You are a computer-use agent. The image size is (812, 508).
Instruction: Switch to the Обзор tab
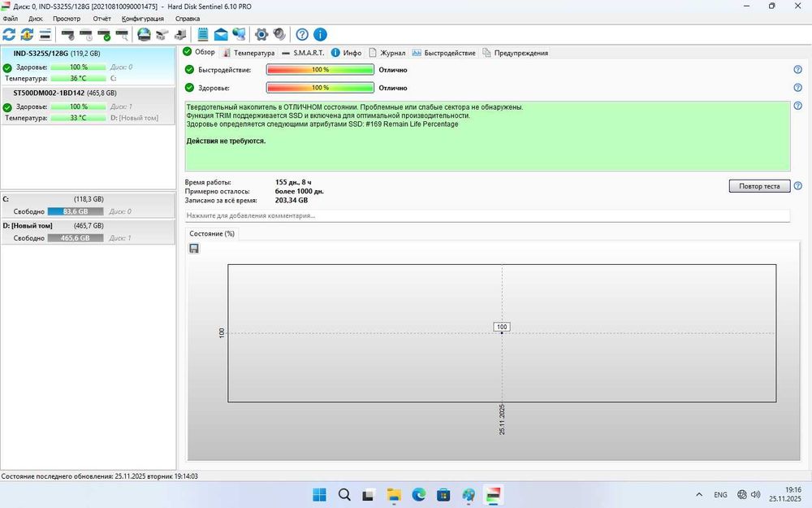[x=199, y=52]
